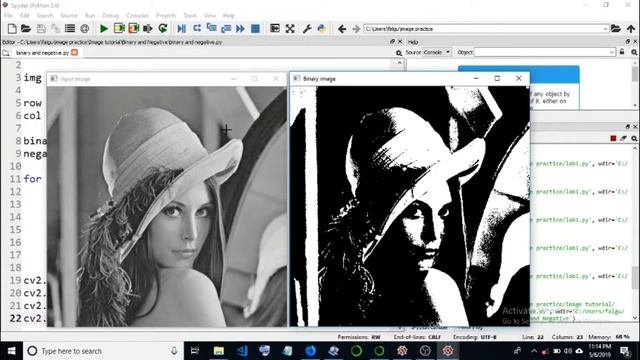Viewport: 640px width, 360px height.
Task: Open the Windows notification center
Action: tap(624, 351)
